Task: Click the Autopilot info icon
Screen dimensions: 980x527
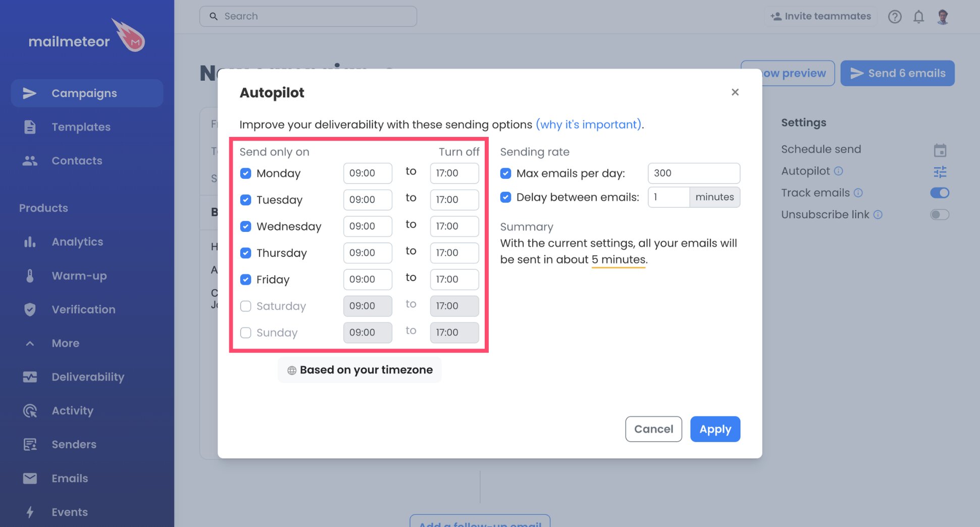Action: pyautogui.click(x=838, y=171)
